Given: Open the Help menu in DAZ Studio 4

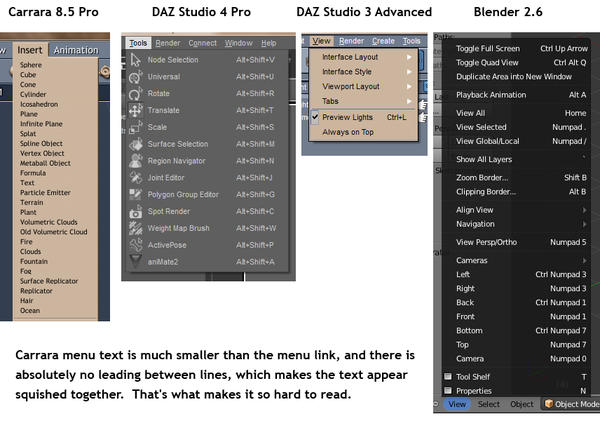Looking at the screenshot, I should 269,43.
